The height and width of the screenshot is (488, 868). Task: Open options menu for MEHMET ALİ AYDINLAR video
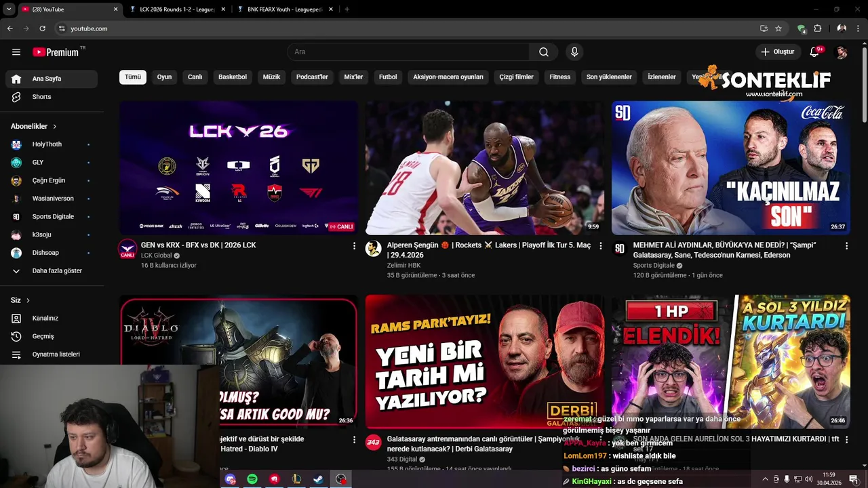(846, 246)
